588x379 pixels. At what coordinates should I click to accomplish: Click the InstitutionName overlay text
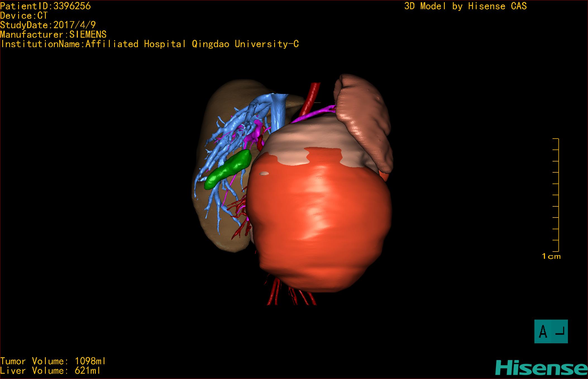(150, 44)
